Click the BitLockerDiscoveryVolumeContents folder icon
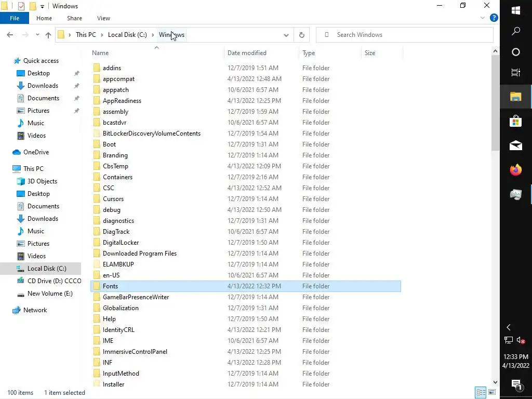 (97, 134)
